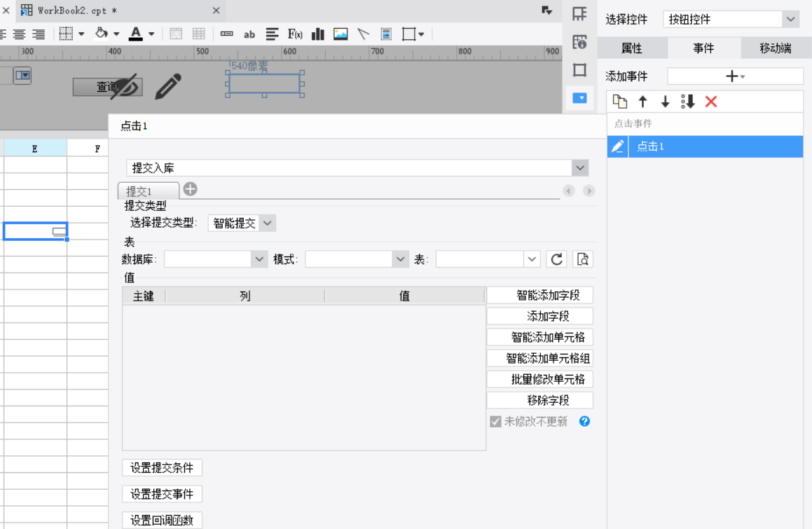This screenshot has height=529, width=812.
Task: Preview the table data with magnifier icon
Action: coord(583,259)
